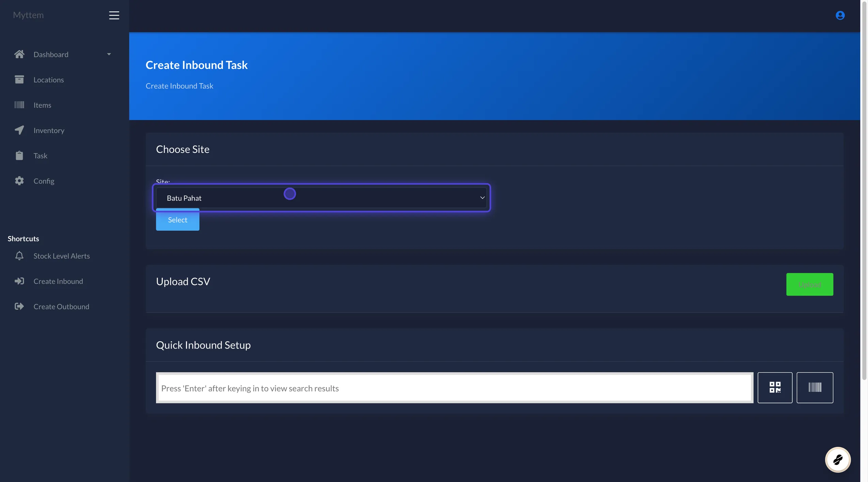868x482 pixels.
Task: Click the Task clipboard icon
Action: click(x=19, y=155)
